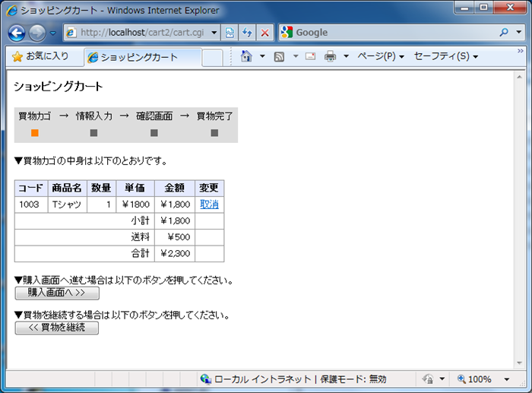Click the orange 買物カゴ step indicator
The width and height of the screenshot is (532, 393).
pyautogui.click(x=35, y=133)
